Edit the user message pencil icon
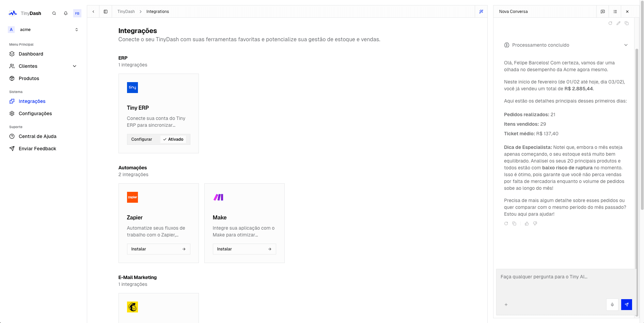 618,23
